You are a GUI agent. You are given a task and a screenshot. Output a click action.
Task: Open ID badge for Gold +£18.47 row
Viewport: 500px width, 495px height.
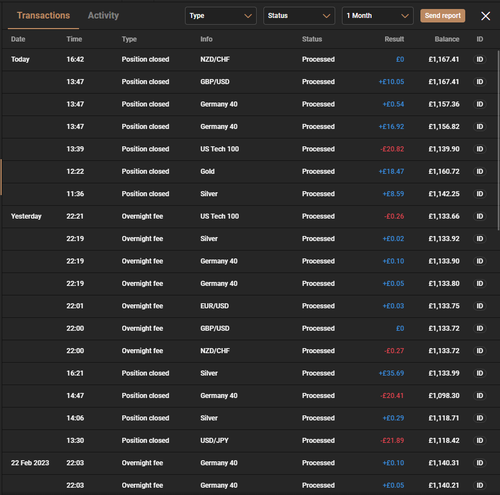480,171
